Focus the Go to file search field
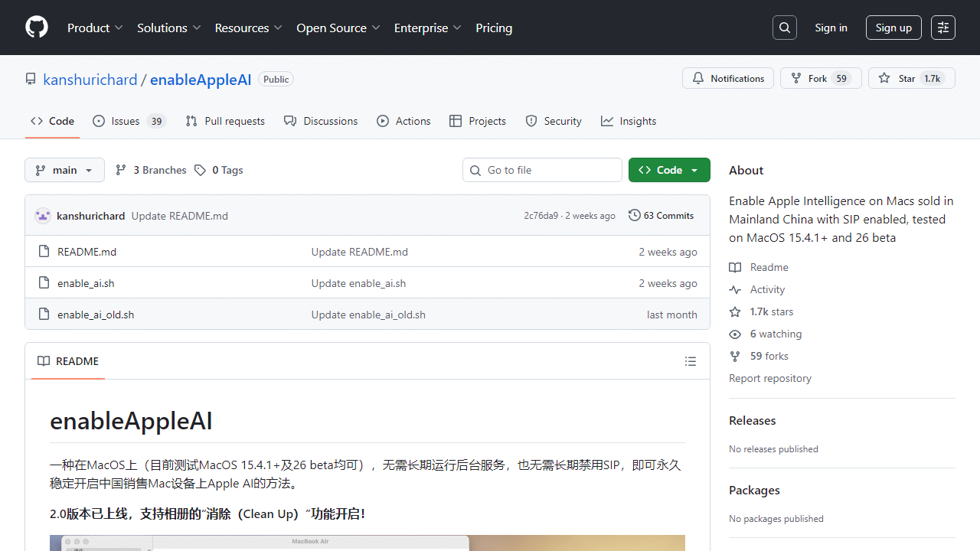 tap(542, 170)
